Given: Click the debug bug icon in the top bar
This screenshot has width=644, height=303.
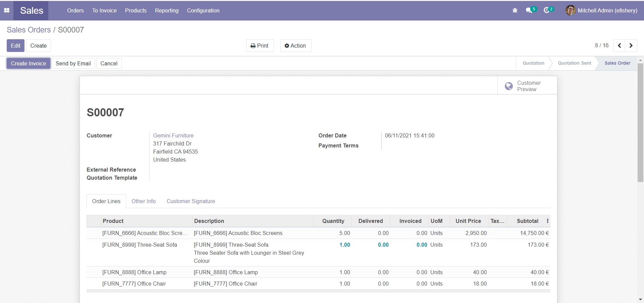Looking at the screenshot, I should 515,10.
